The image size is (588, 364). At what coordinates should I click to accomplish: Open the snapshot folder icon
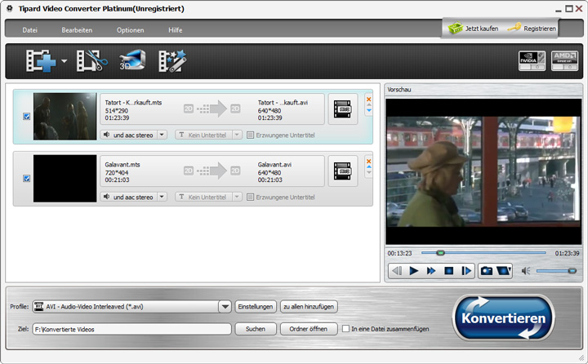pos(504,271)
